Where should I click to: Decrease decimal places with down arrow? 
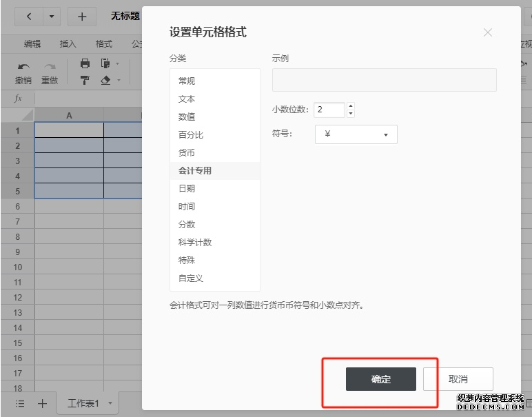[x=351, y=113]
